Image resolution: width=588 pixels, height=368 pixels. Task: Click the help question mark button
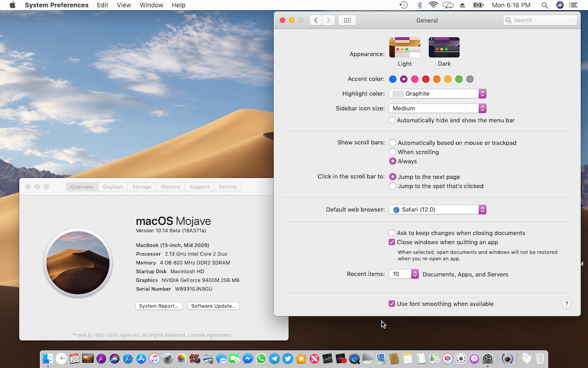click(566, 304)
